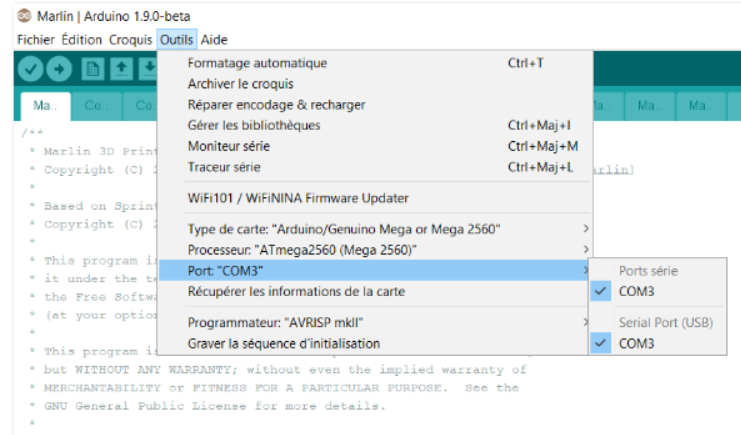
Task: Choose Formatage automatique
Action: coord(257,63)
